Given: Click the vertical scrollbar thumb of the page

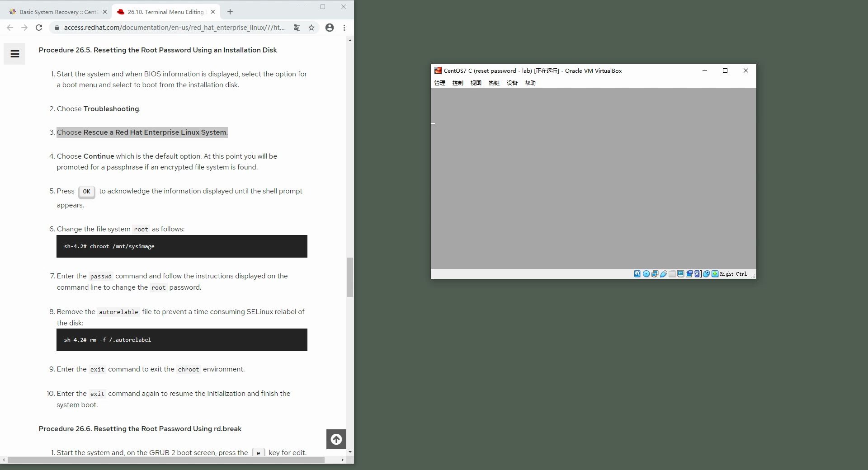Looking at the screenshot, I should click(x=350, y=277).
